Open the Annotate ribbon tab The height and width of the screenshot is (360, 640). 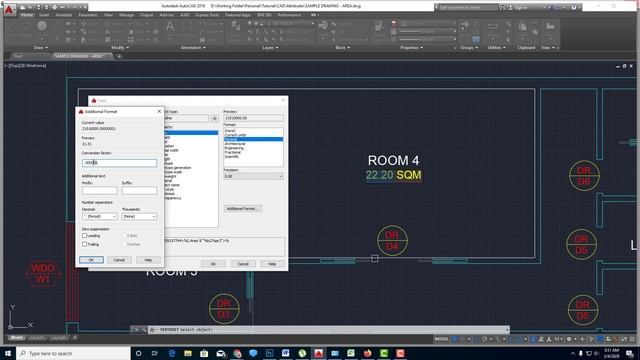64,15
